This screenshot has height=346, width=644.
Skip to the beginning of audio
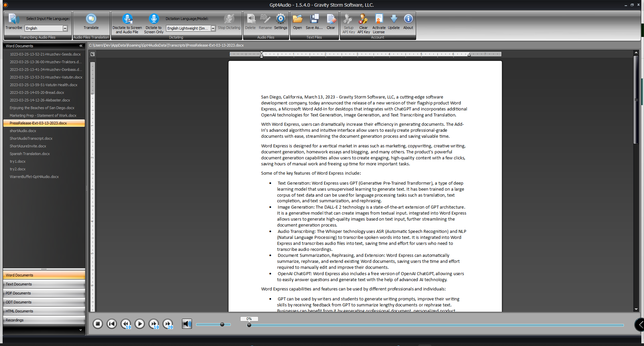click(x=111, y=324)
